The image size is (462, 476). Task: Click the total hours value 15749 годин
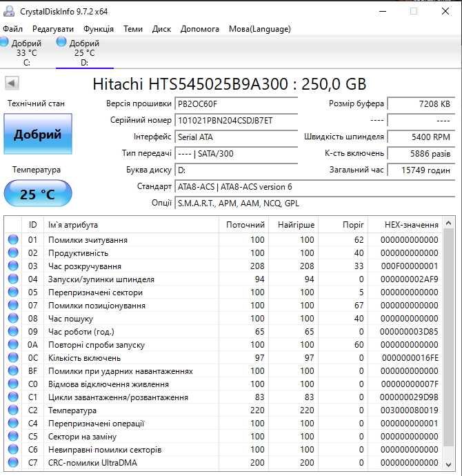point(421,170)
